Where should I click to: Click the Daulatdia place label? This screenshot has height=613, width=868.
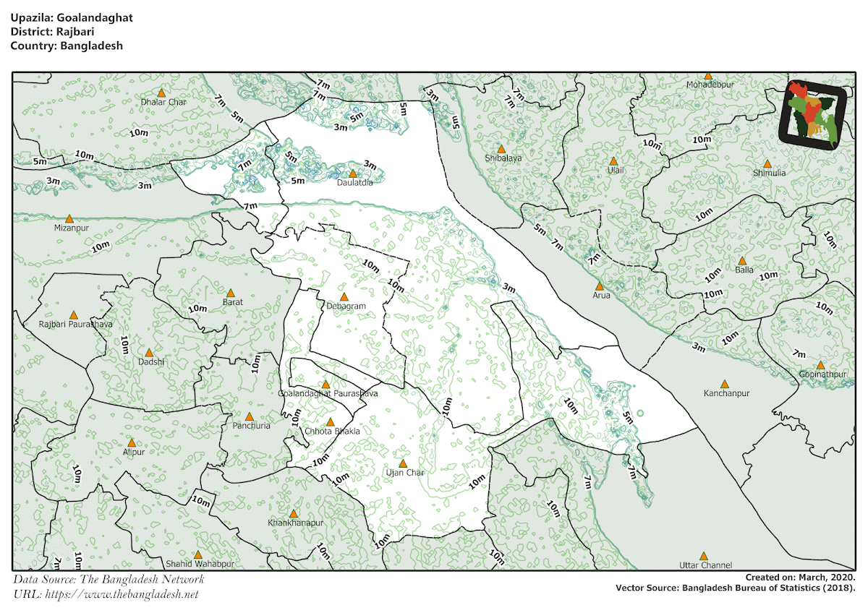tap(355, 184)
